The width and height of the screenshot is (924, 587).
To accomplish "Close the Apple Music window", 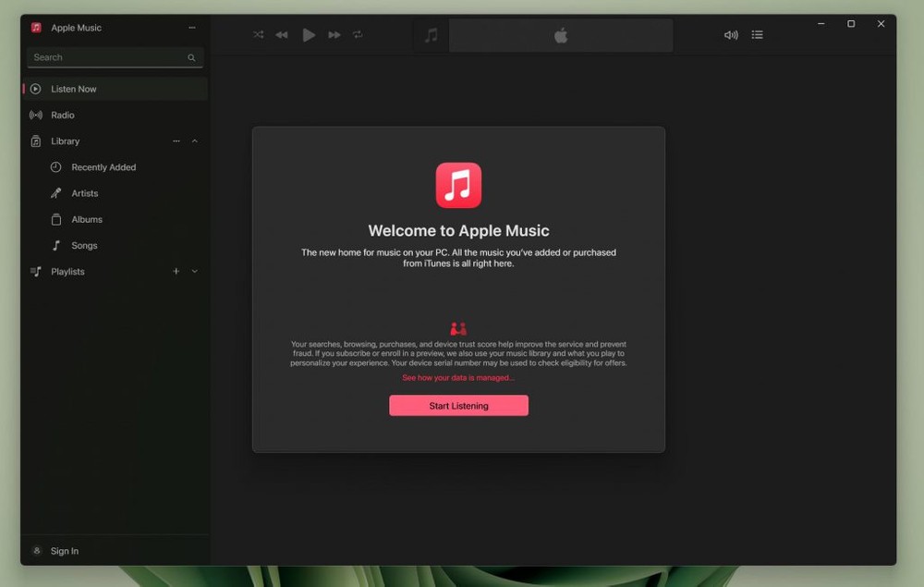I will click(x=881, y=24).
